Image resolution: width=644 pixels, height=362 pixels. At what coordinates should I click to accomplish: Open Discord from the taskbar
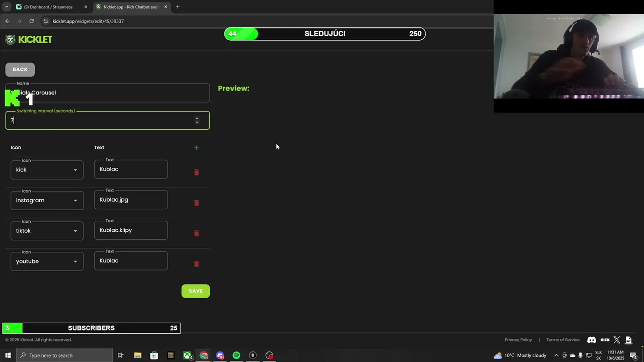[x=220, y=355]
